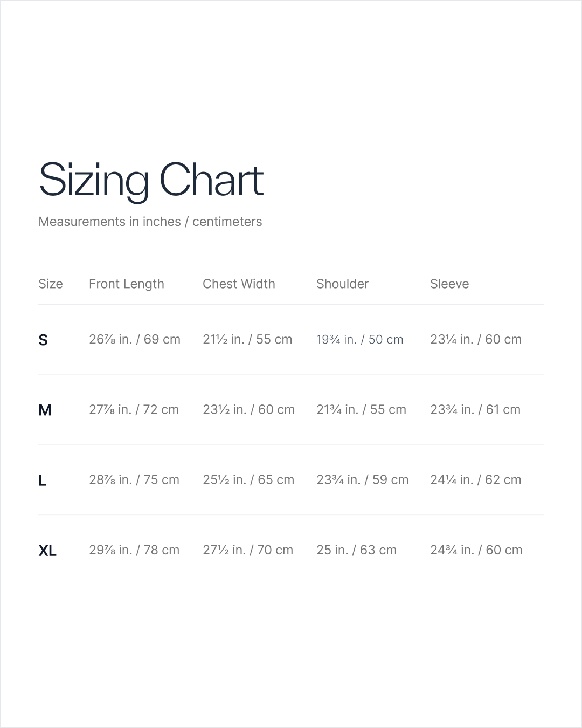Viewport: 582px width, 728px height.
Task: Select the Sleeve column header
Action: [x=449, y=284]
